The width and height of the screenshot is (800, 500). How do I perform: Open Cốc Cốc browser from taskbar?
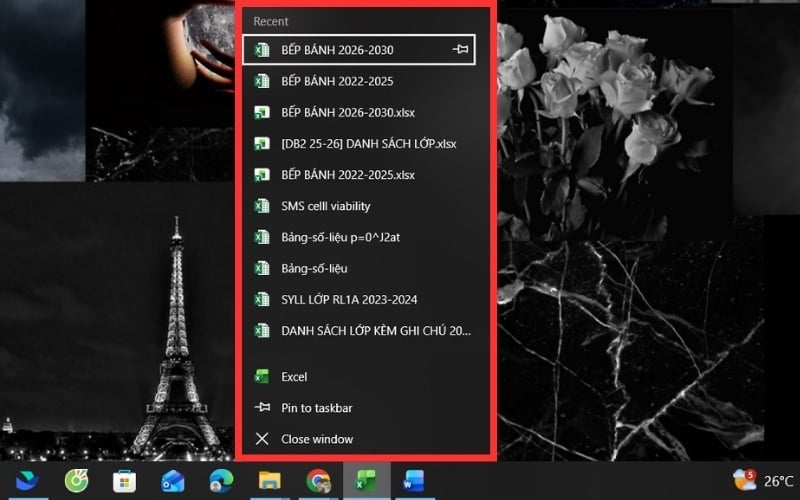click(77, 481)
